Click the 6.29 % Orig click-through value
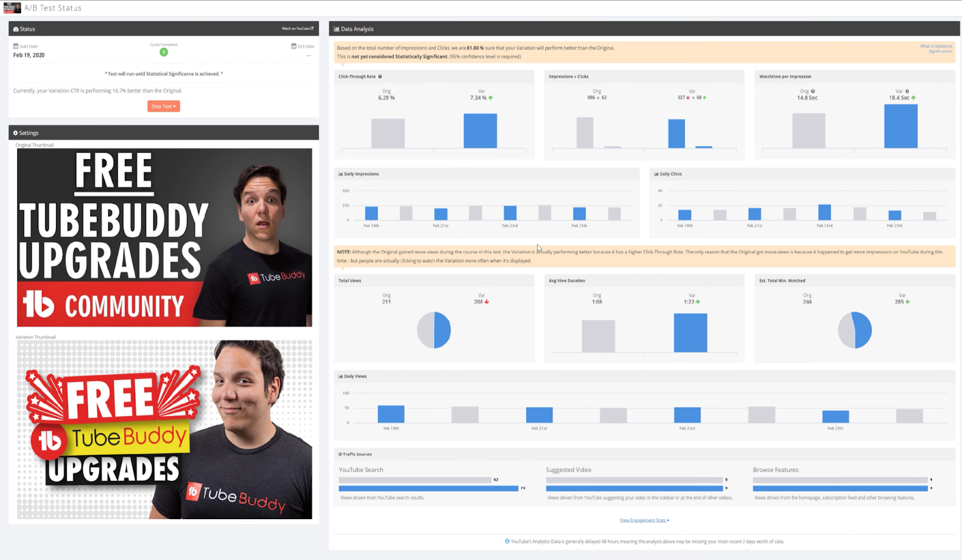The width and height of the screenshot is (962, 560). [x=387, y=98]
